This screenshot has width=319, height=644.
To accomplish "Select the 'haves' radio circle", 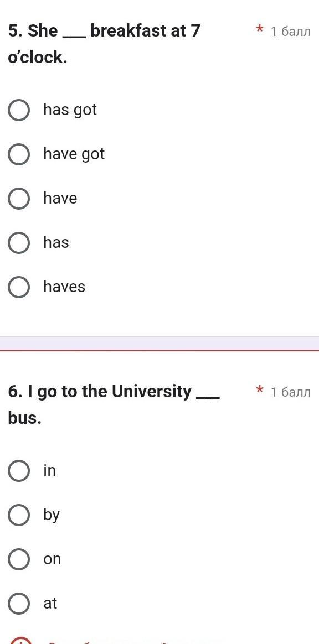I will [x=19, y=287].
